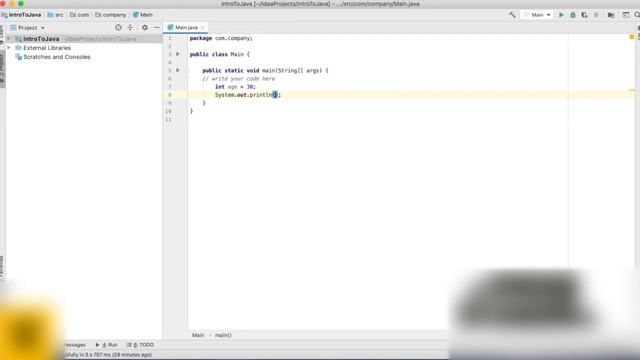Click the Run with Coverage icon
The width and height of the screenshot is (640, 360).
click(x=584, y=15)
